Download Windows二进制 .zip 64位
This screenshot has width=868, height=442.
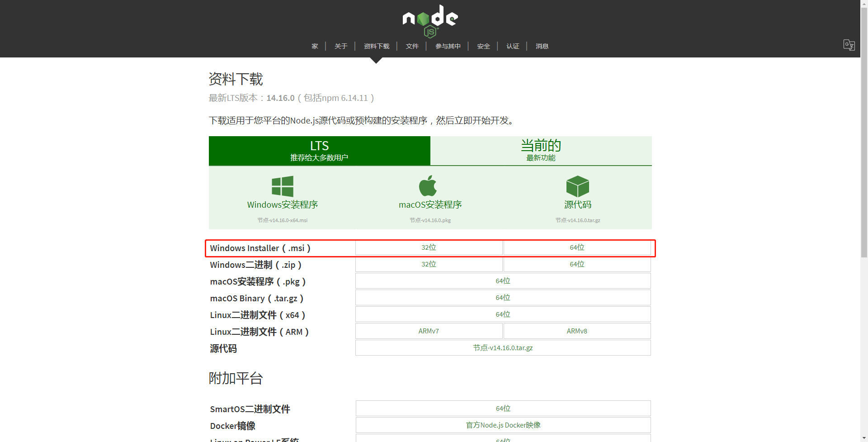point(577,264)
